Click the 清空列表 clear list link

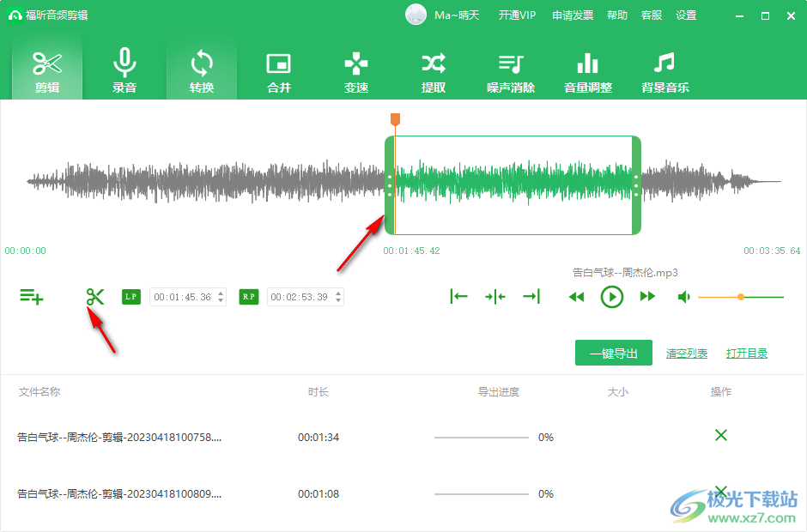(x=687, y=354)
